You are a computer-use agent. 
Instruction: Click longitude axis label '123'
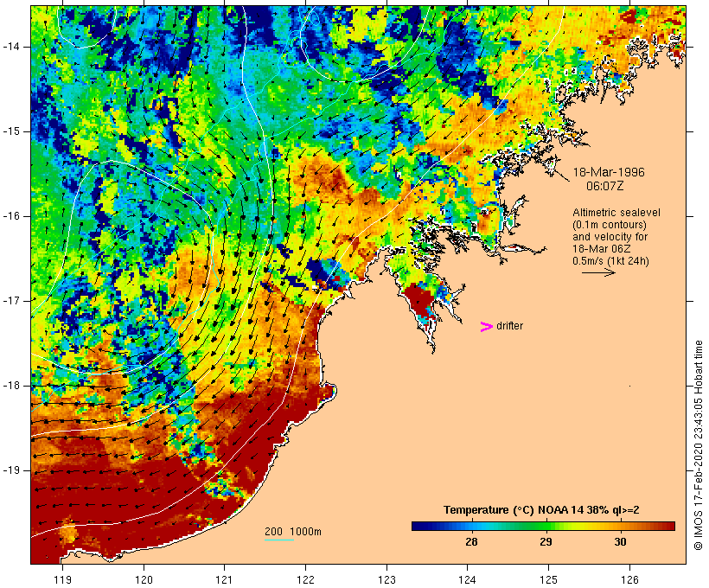[x=386, y=579]
